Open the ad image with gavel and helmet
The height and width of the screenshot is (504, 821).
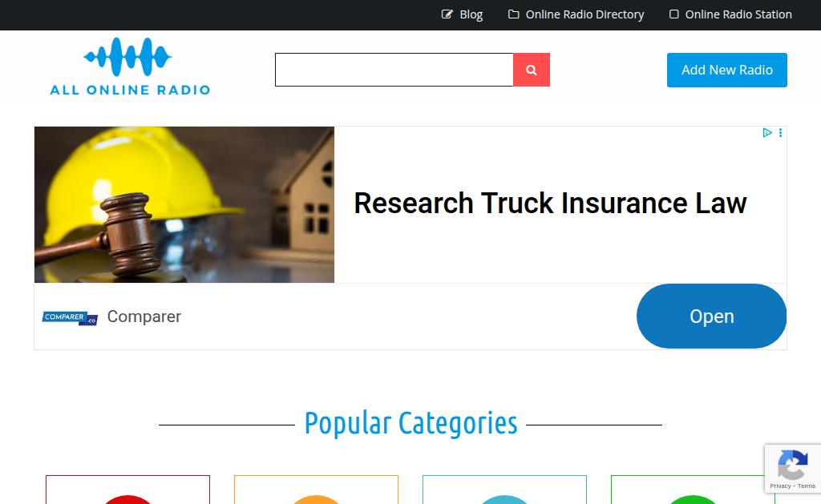[184, 204]
